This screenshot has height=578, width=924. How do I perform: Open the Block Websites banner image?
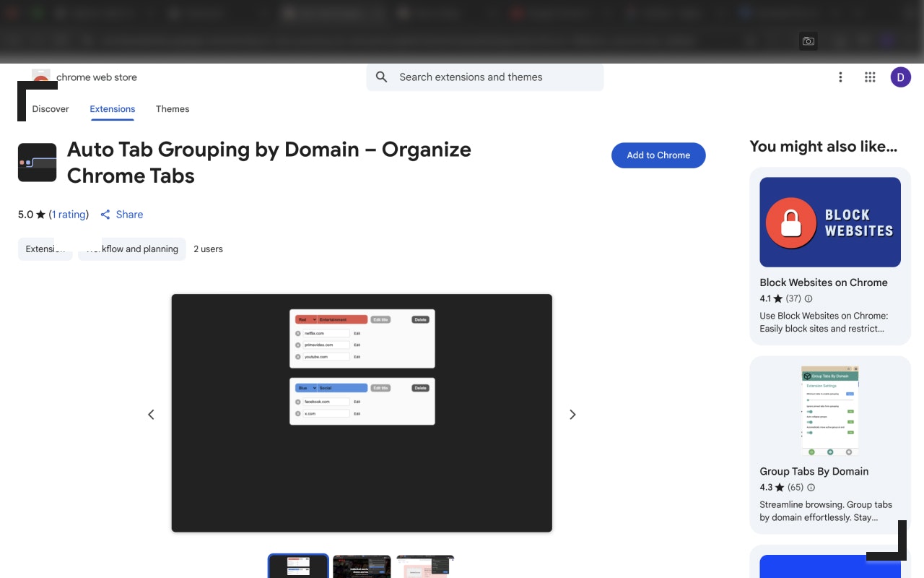click(830, 223)
